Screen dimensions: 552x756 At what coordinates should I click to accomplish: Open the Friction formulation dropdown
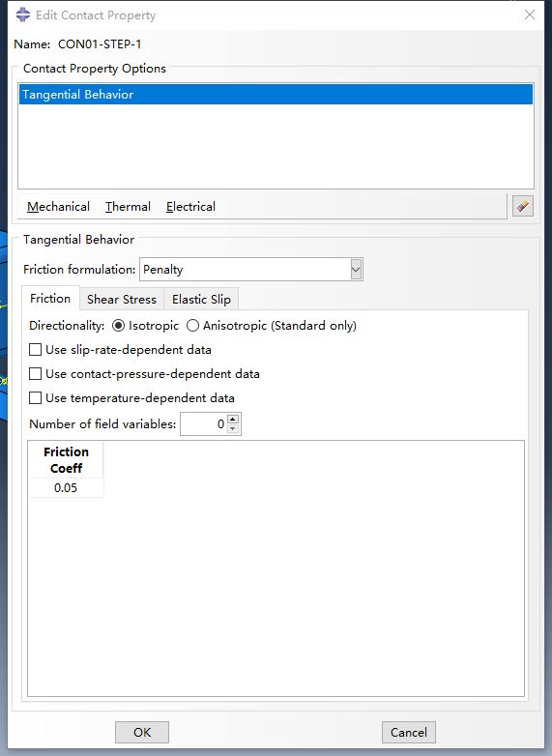coord(356,270)
